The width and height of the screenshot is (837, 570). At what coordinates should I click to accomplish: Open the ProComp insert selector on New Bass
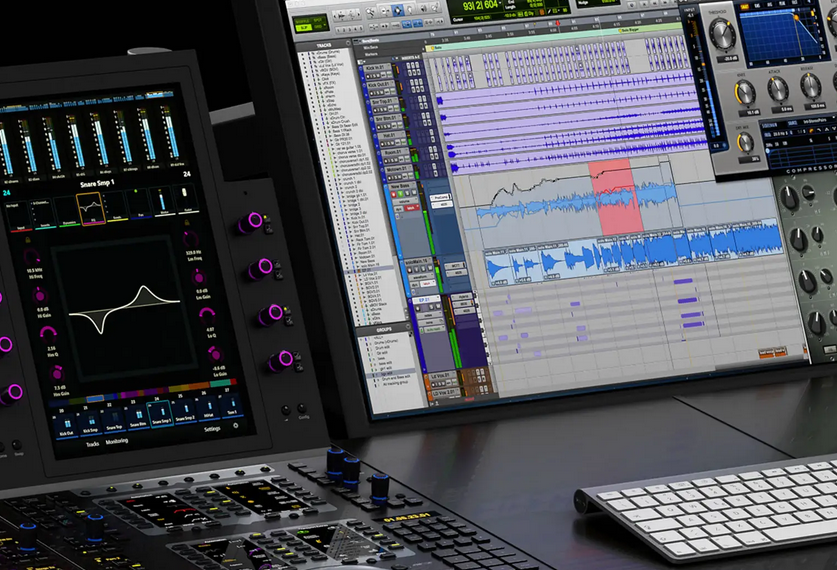pyautogui.click(x=440, y=197)
